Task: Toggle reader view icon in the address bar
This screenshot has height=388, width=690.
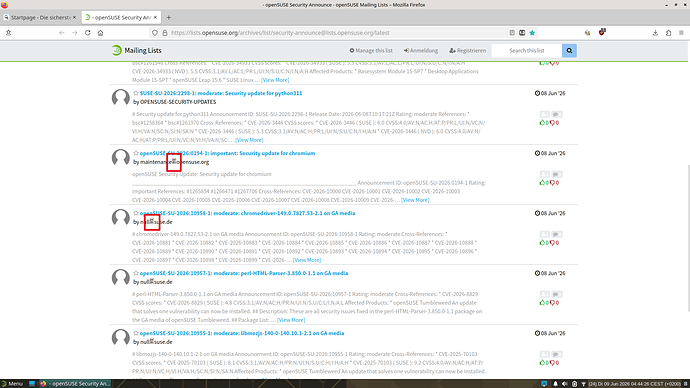Action: (512, 33)
